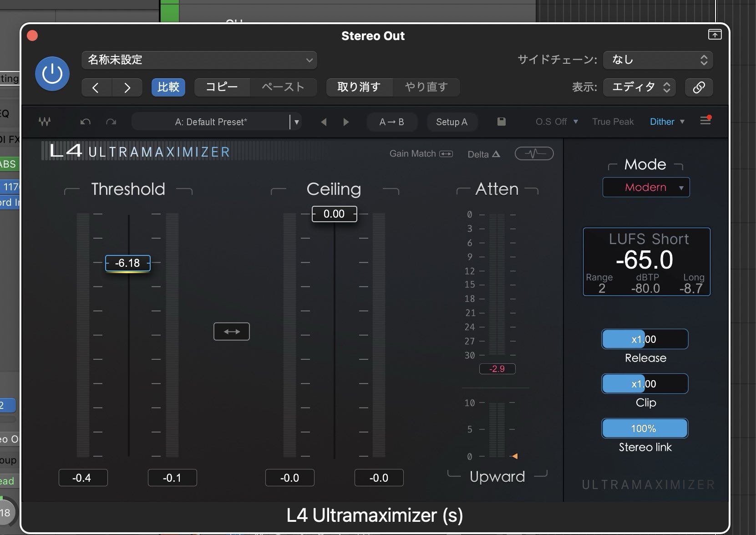Click the コピー copy button
This screenshot has height=535, width=756.
pyautogui.click(x=222, y=87)
